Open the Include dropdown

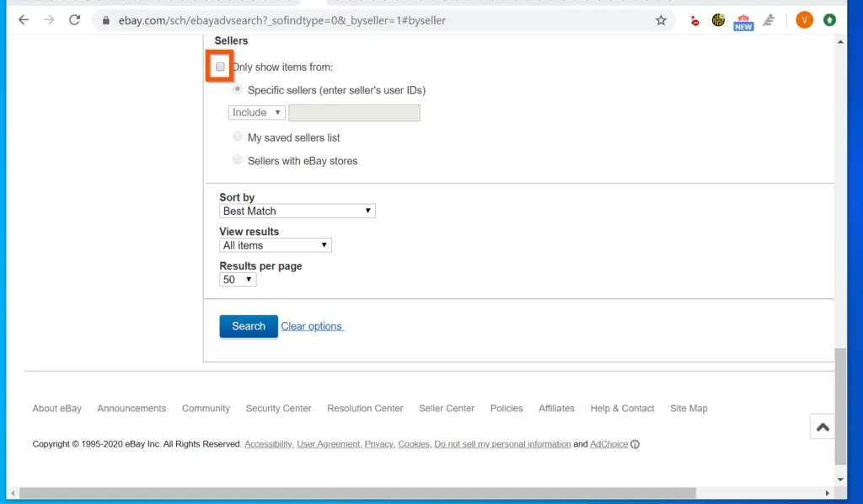pyautogui.click(x=256, y=112)
